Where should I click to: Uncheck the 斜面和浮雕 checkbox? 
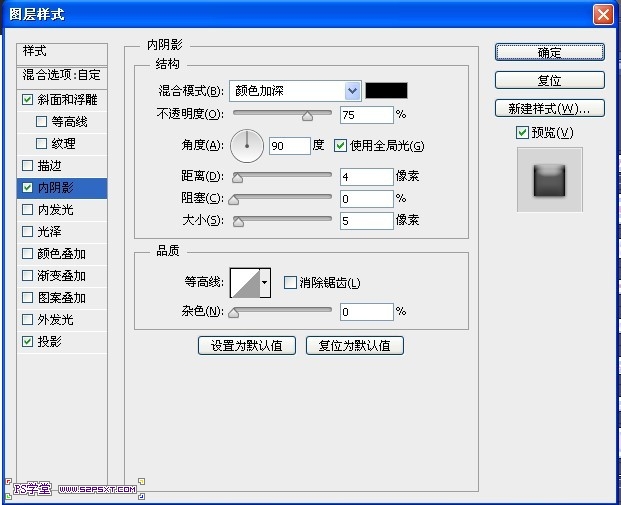click(27, 99)
